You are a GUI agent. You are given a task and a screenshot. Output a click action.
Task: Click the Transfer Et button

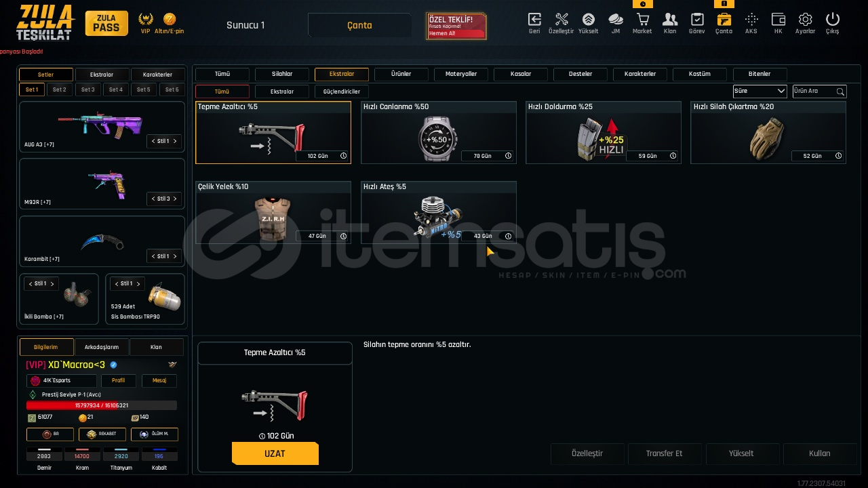(x=664, y=453)
